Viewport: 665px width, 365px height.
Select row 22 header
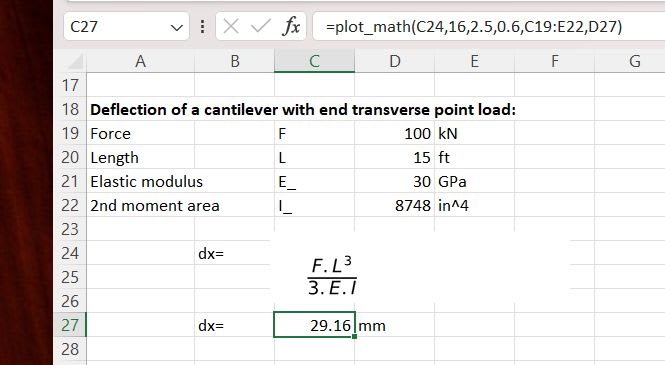(70, 205)
